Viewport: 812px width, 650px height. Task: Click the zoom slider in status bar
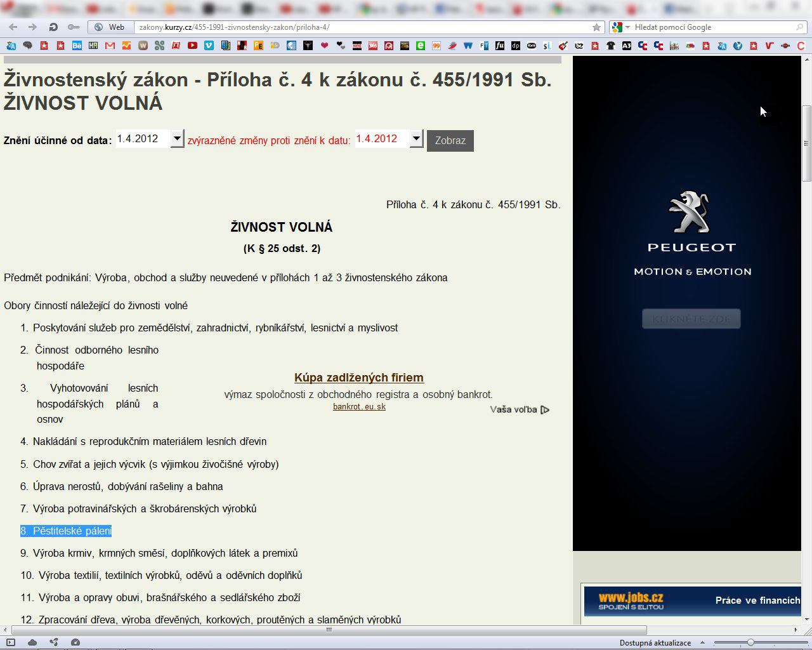coord(750,642)
